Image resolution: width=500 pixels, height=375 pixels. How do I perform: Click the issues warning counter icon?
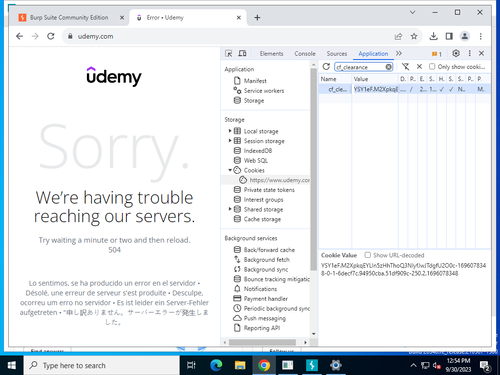tap(437, 54)
